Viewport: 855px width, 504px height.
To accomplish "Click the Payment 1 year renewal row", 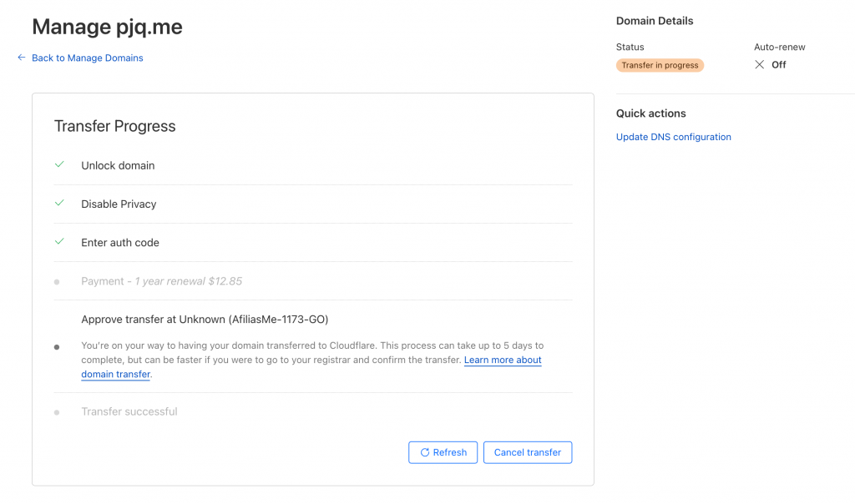I will tap(162, 281).
